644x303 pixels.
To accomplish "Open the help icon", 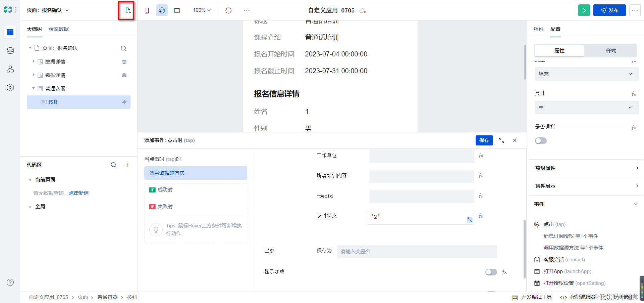I will tap(10, 282).
